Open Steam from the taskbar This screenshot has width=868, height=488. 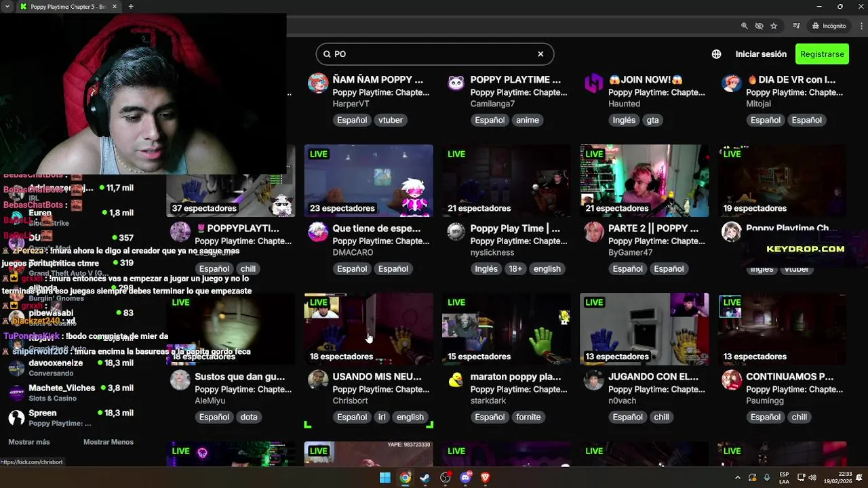point(425,478)
